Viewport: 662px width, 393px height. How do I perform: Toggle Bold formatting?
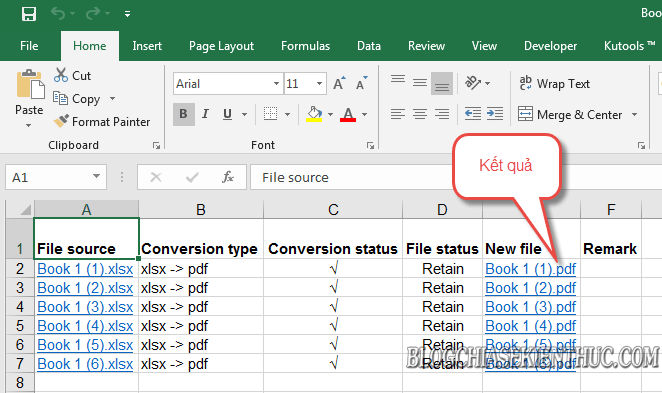(x=184, y=114)
